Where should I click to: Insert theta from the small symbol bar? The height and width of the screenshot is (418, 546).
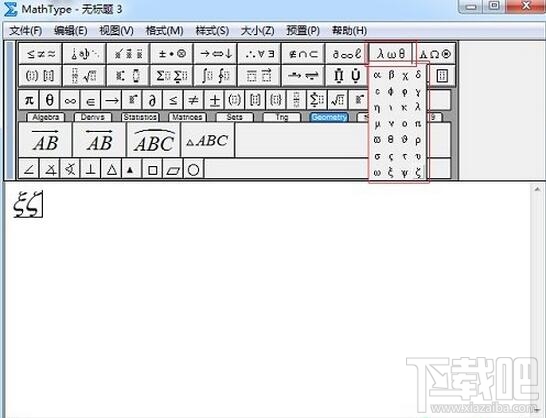coord(50,100)
